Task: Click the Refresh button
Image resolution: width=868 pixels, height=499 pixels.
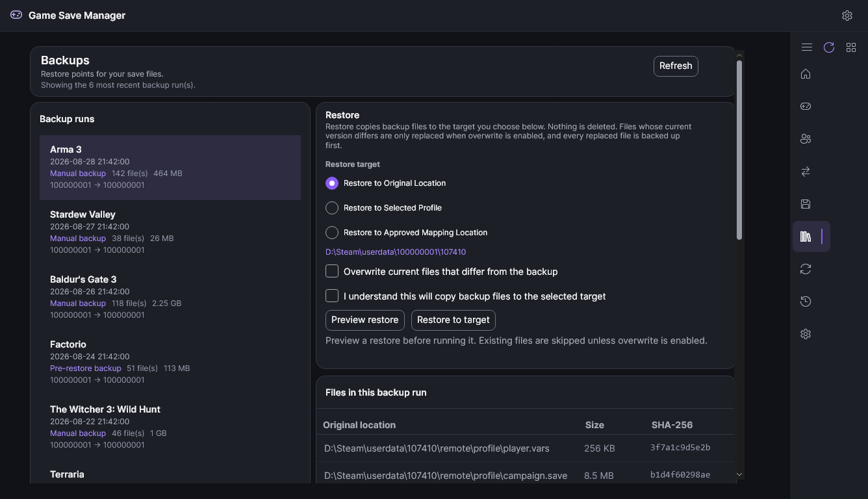Action: point(676,66)
